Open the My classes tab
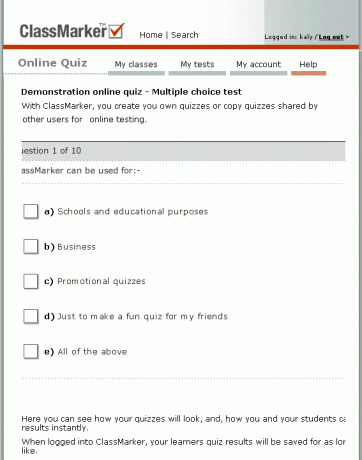Screen dimensions: 362x460 point(136,66)
